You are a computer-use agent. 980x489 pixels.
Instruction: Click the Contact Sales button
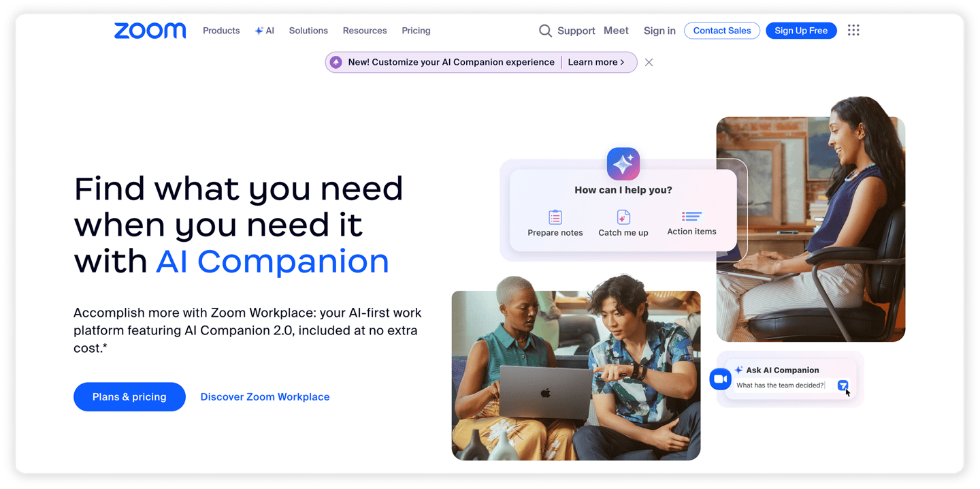coord(722,31)
